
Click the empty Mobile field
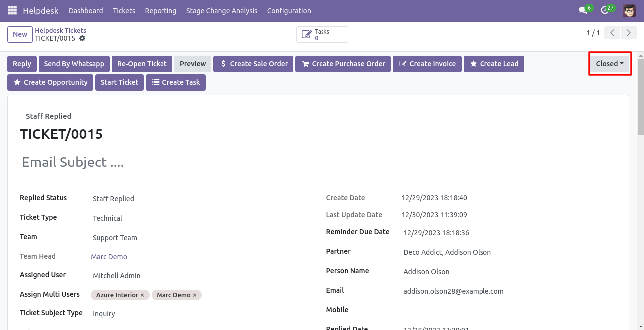tap(508, 310)
